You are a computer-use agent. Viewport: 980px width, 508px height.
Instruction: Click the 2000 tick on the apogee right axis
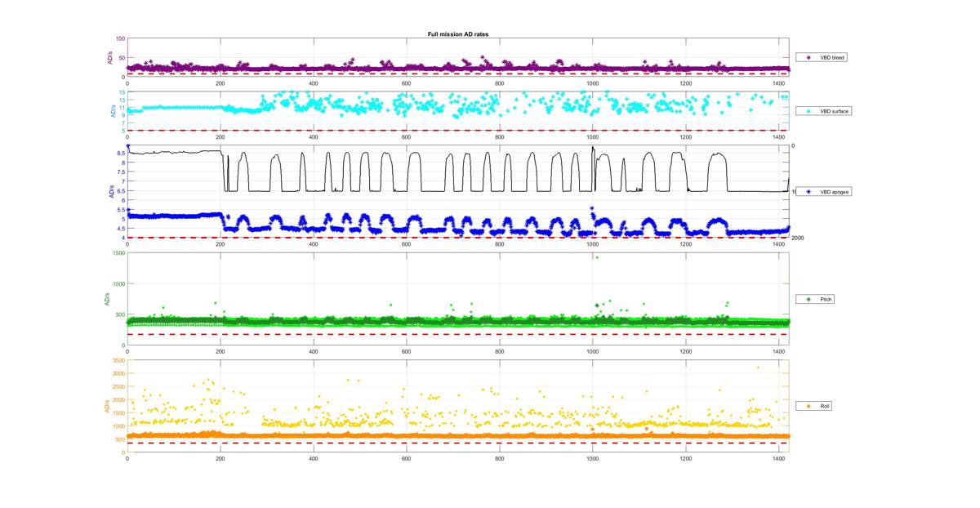[798, 238]
